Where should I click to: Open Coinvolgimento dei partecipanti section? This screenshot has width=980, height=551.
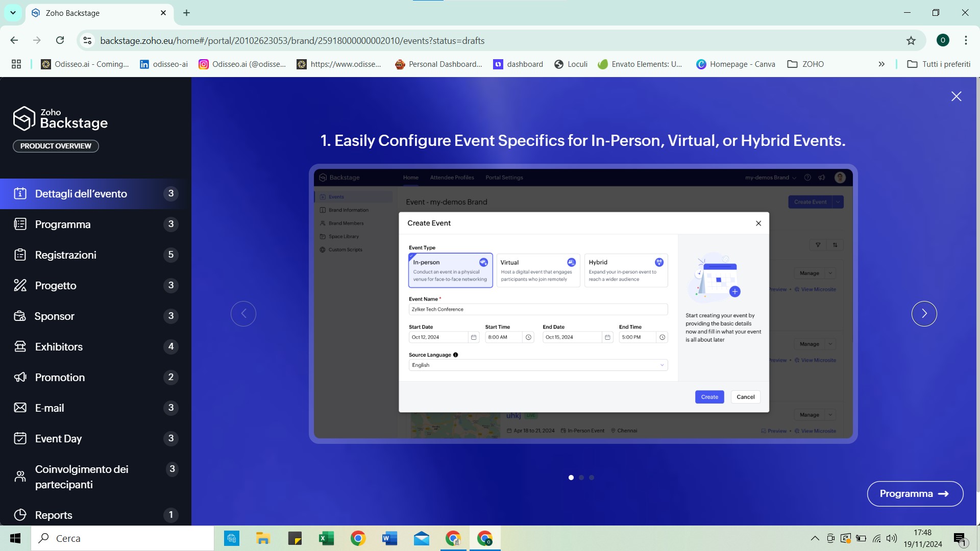tap(95, 477)
